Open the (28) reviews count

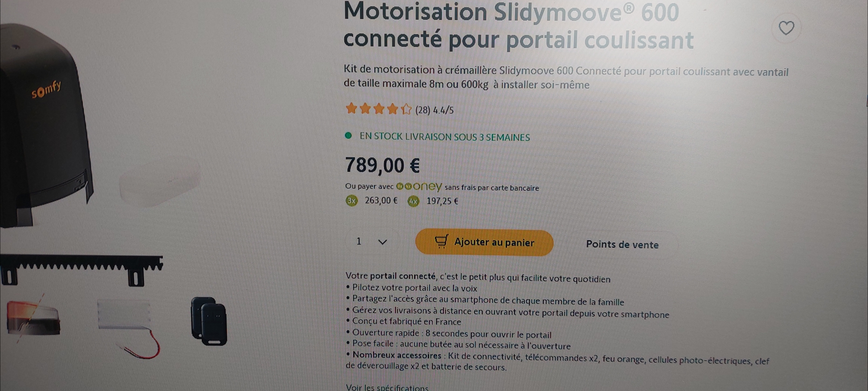(422, 110)
